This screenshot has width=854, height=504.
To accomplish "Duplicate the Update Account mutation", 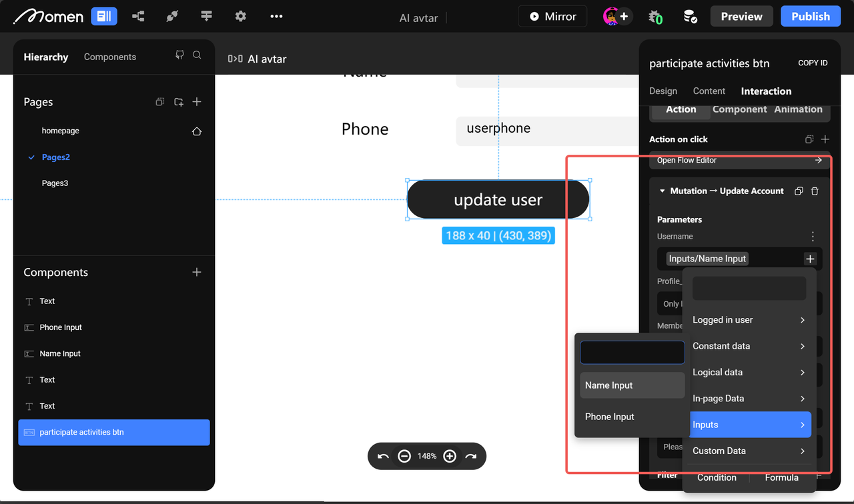I will 799,191.
